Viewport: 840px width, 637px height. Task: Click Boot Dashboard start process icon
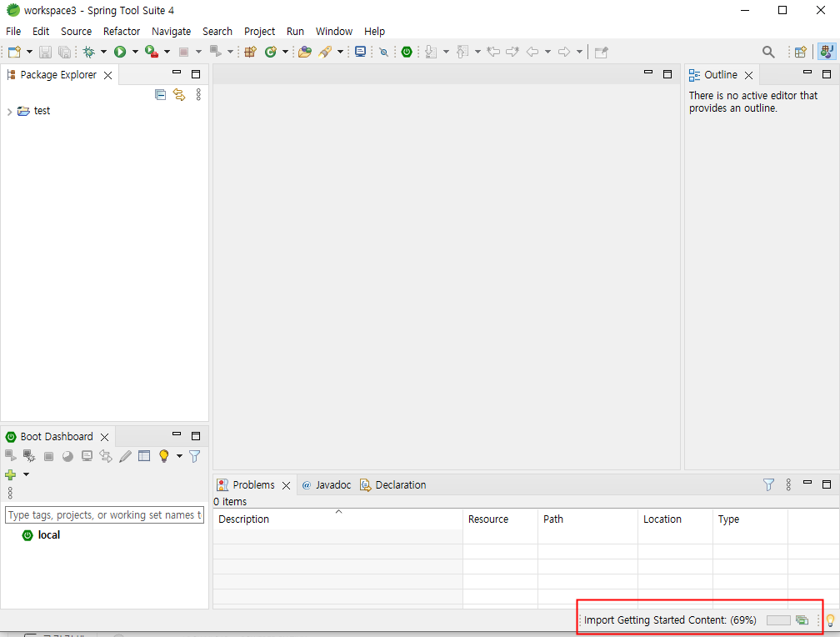click(x=11, y=456)
